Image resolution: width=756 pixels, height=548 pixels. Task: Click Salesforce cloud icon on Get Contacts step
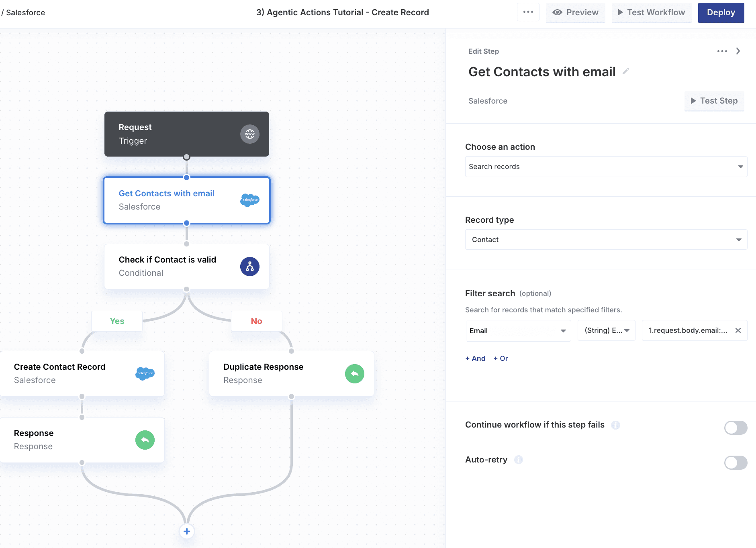tap(249, 200)
